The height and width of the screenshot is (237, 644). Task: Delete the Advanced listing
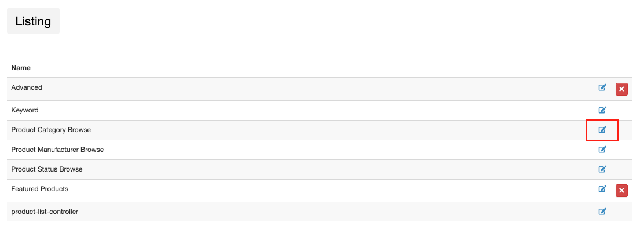pos(621,89)
